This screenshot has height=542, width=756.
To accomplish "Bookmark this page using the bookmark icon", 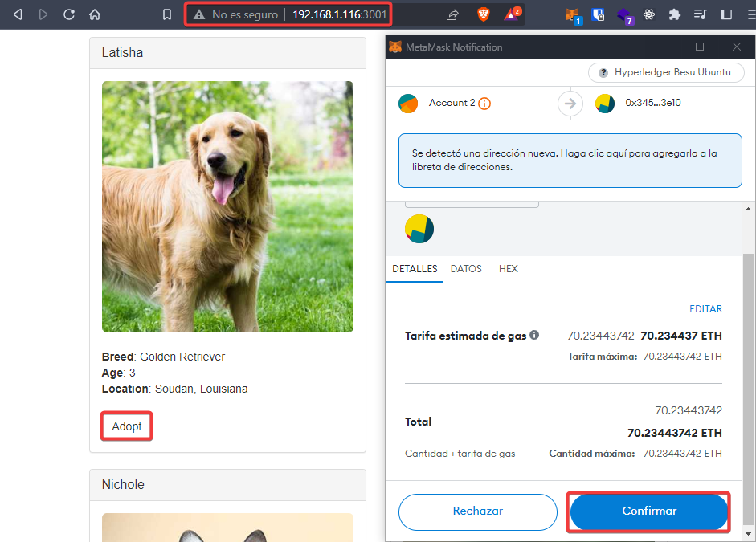I will click(167, 14).
